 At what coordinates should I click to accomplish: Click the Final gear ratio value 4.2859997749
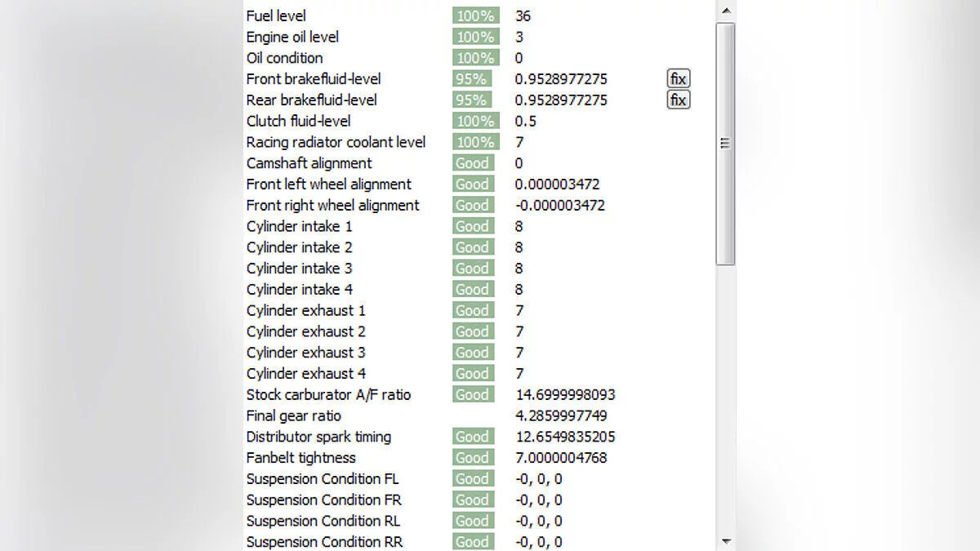tap(561, 416)
